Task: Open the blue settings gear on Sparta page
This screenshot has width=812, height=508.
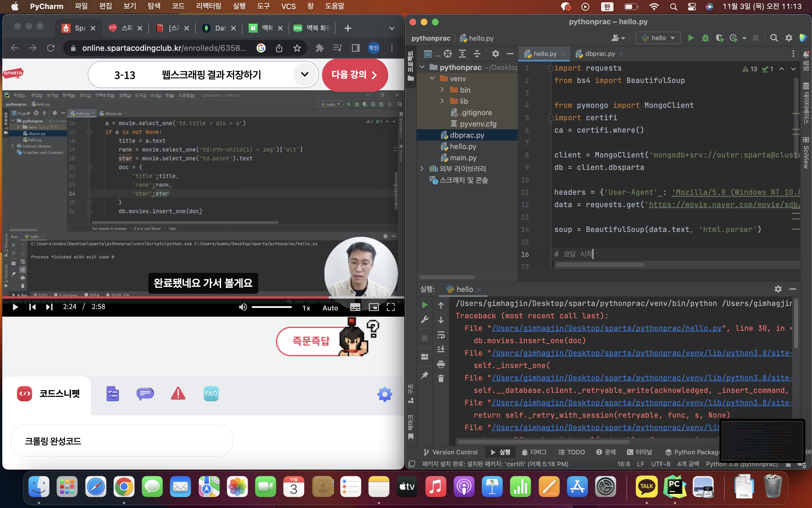Action: tap(385, 394)
